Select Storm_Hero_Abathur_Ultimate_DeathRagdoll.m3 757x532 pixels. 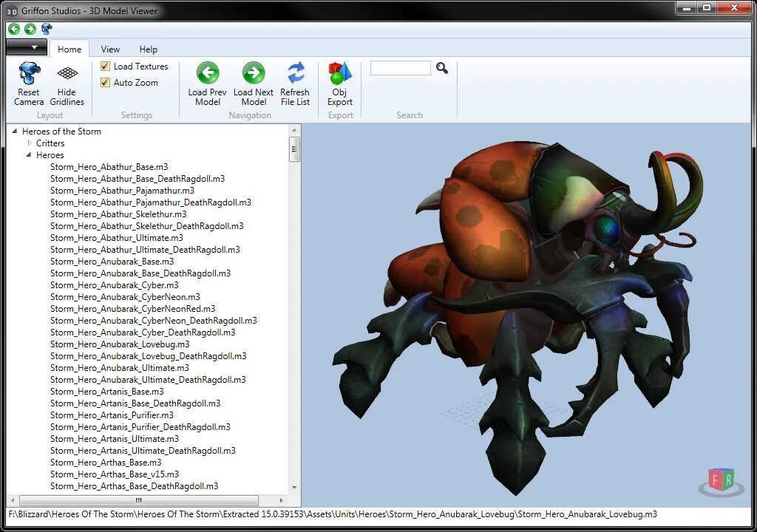[x=145, y=250]
